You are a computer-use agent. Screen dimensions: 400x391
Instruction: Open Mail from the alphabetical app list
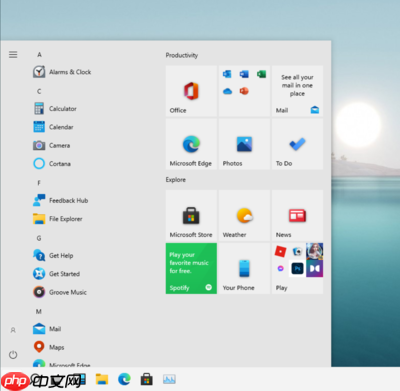(47, 329)
